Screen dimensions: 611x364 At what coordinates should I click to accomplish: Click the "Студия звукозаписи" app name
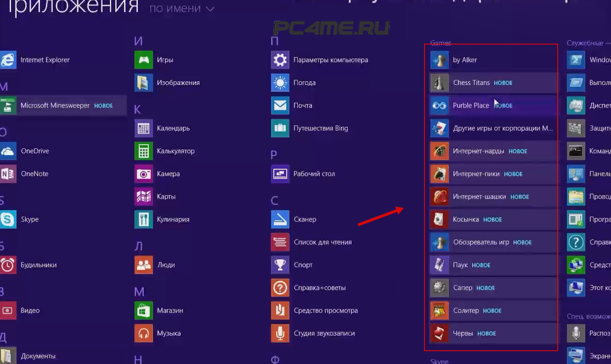(324, 333)
